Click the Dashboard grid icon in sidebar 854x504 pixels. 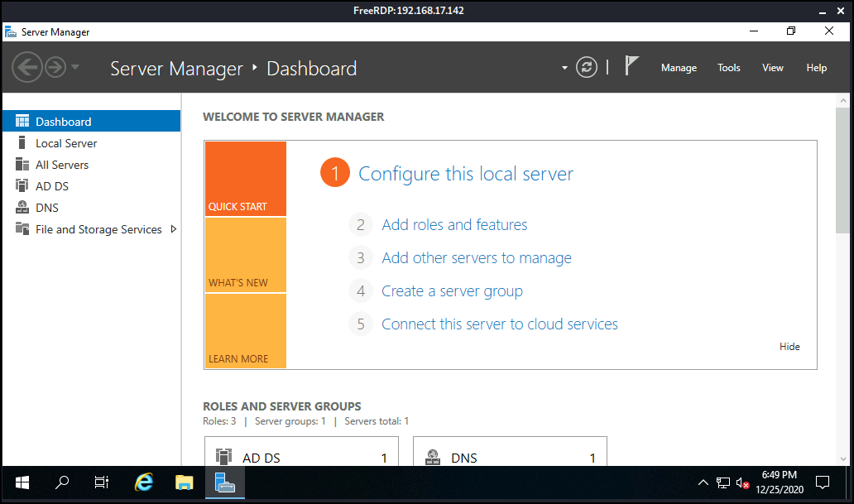pos(22,121)
